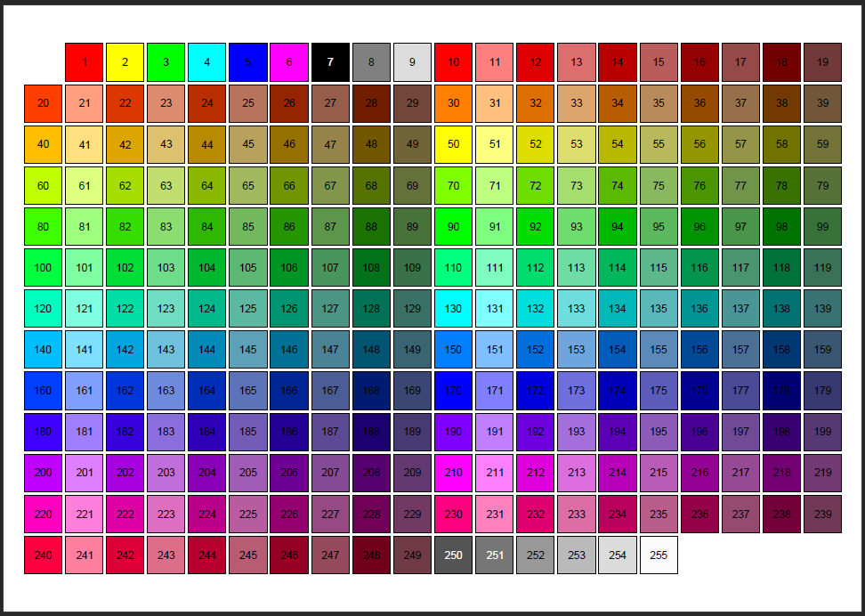865x616 pixels.
Task: Click swatch 50, the bright yellow one
Action: (x=453, y=144)
